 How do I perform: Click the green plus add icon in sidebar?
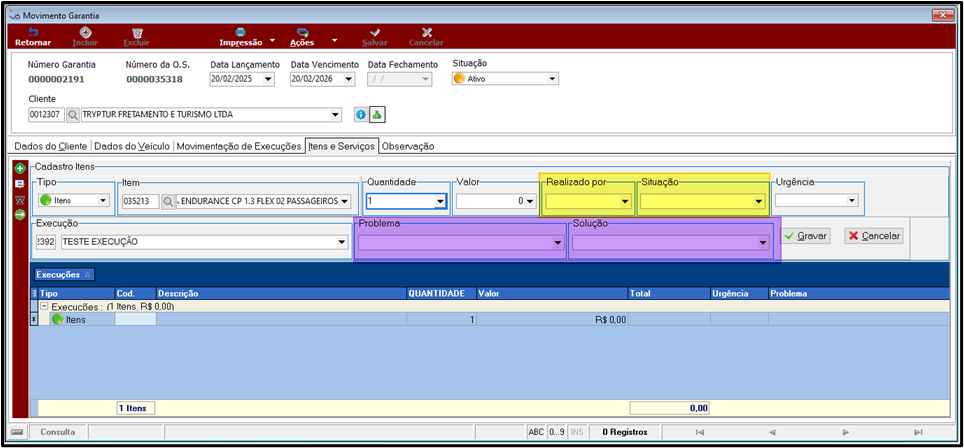coord(20,168)
